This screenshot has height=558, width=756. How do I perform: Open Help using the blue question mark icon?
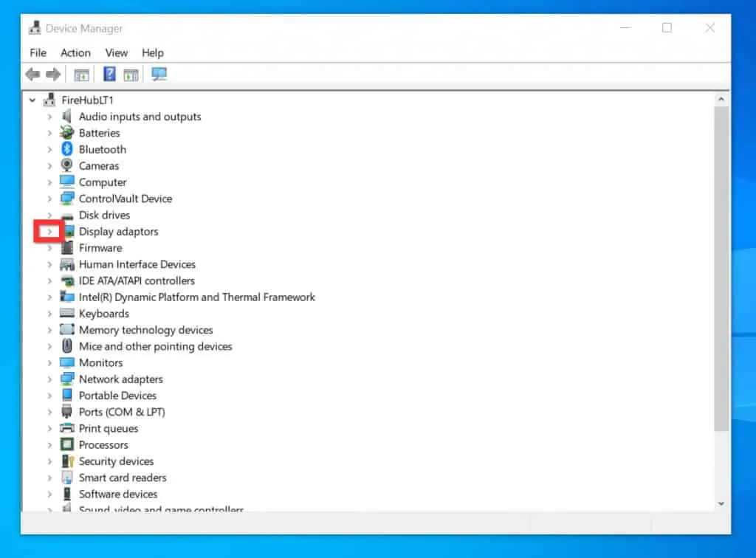tap(108, 74)
